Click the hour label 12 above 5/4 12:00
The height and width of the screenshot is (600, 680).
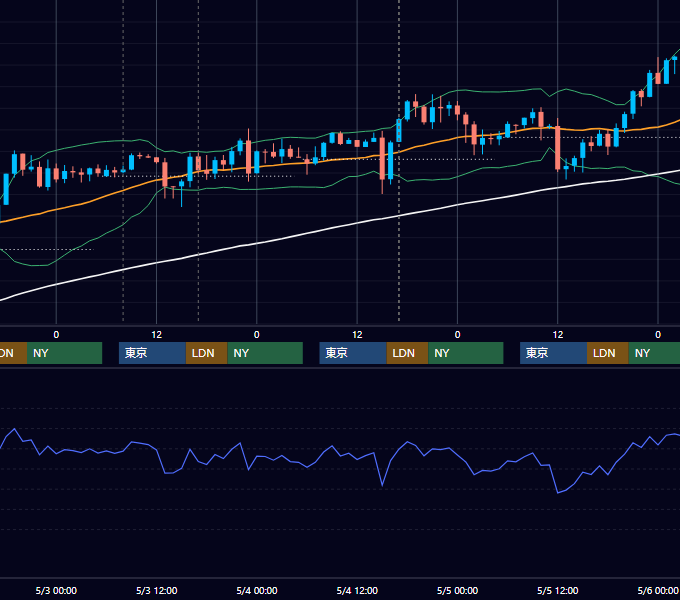pyautogui.click(x=357, y=335)
